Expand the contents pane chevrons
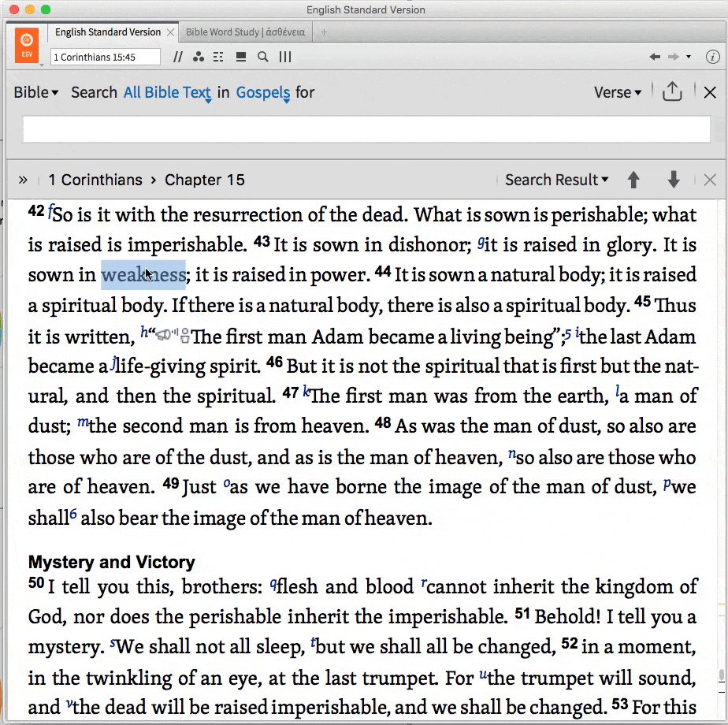 tap(23, 180)
